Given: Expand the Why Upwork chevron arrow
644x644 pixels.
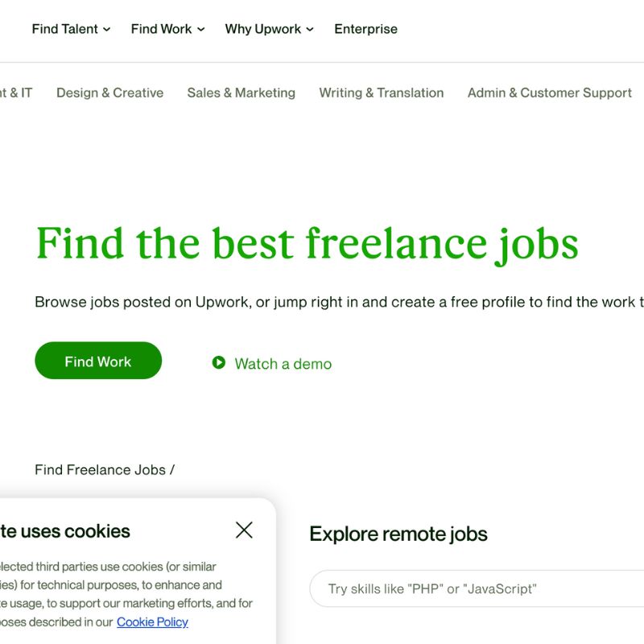Looking at the screenshot, I should point(310,30).
